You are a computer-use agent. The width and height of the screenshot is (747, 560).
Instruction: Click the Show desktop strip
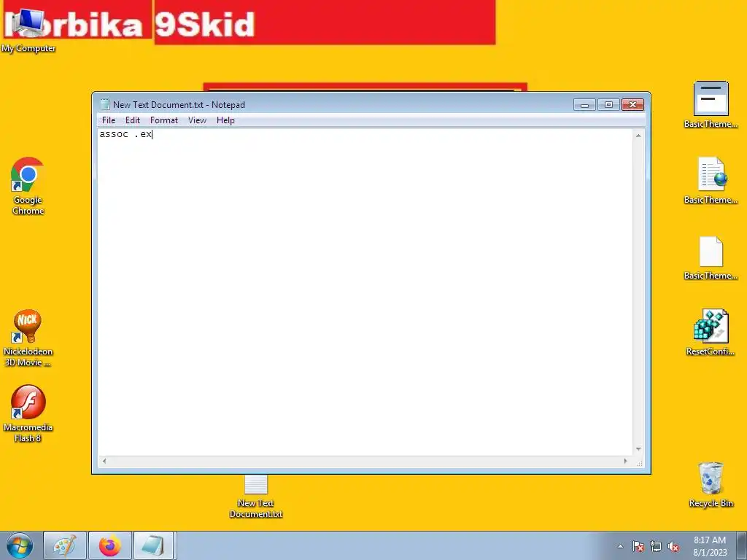(x=742, y=545)
